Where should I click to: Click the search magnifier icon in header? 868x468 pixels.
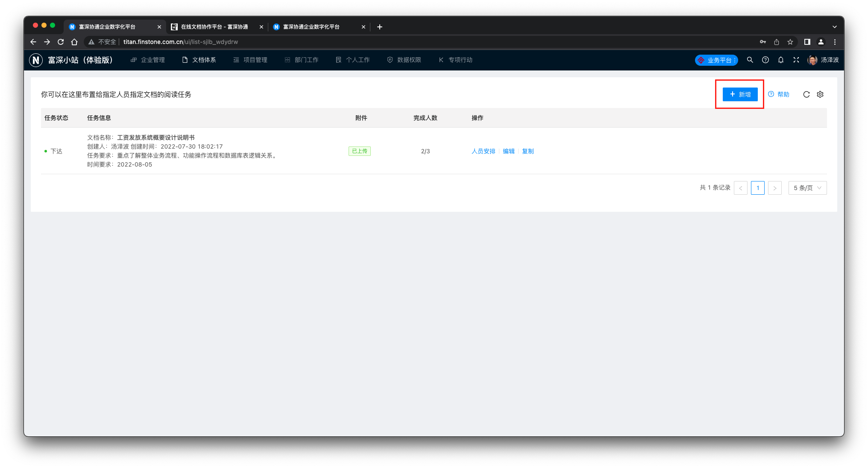[750, 60]
